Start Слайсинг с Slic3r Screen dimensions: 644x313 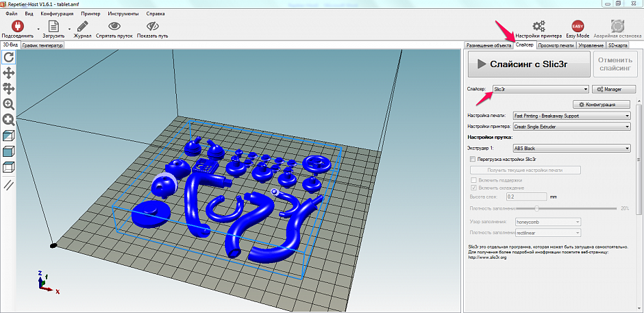click(528, 64)
